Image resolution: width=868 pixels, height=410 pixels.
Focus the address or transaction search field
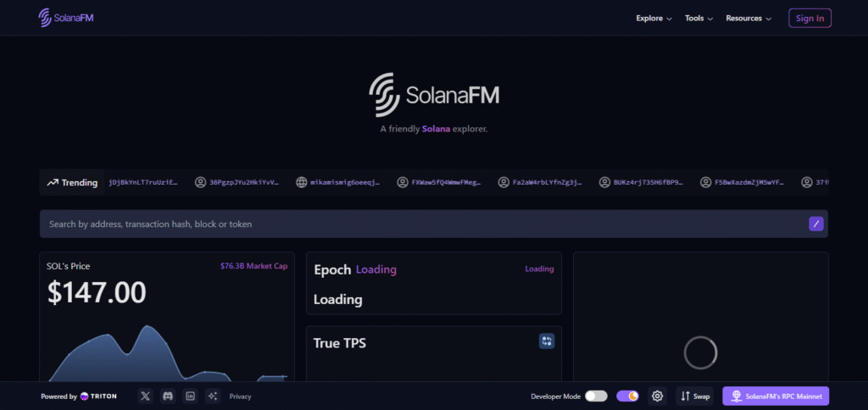tap(433, 224)
